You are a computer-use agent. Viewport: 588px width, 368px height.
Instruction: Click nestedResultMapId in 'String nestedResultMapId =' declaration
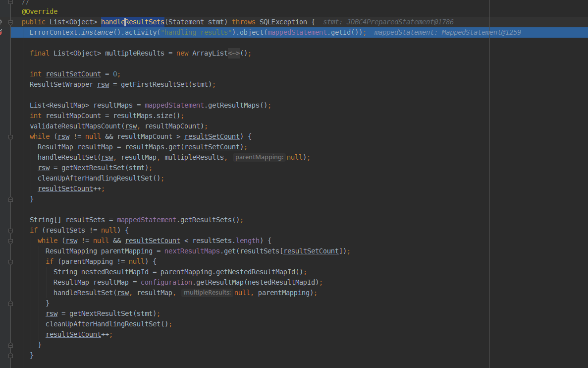click(115, 272)
